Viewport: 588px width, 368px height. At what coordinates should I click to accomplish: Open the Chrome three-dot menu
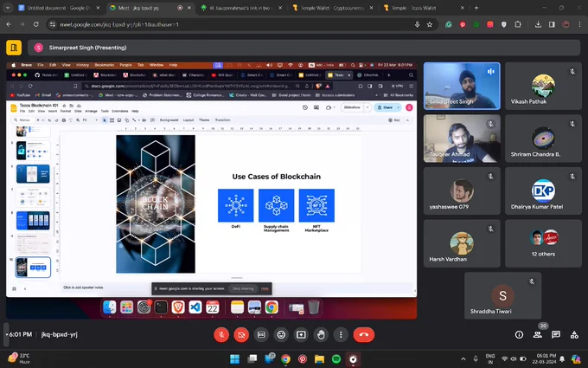tap(579, 24)
